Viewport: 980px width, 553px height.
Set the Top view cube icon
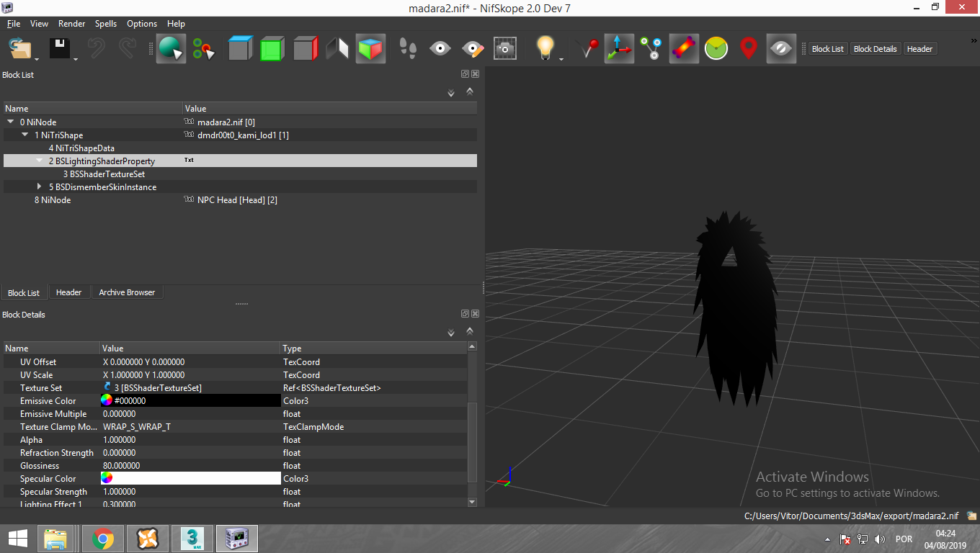click(x=241, y=49)
